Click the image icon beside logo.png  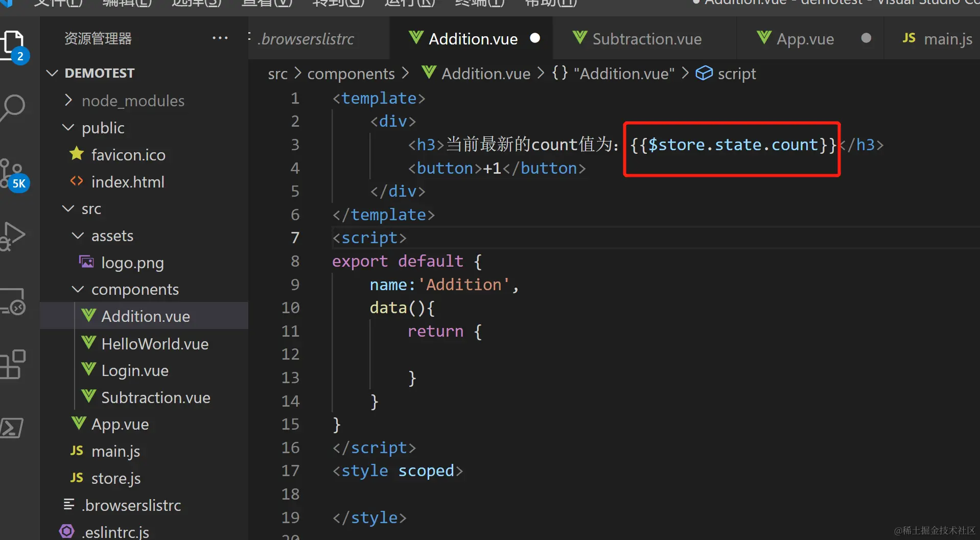86,262
